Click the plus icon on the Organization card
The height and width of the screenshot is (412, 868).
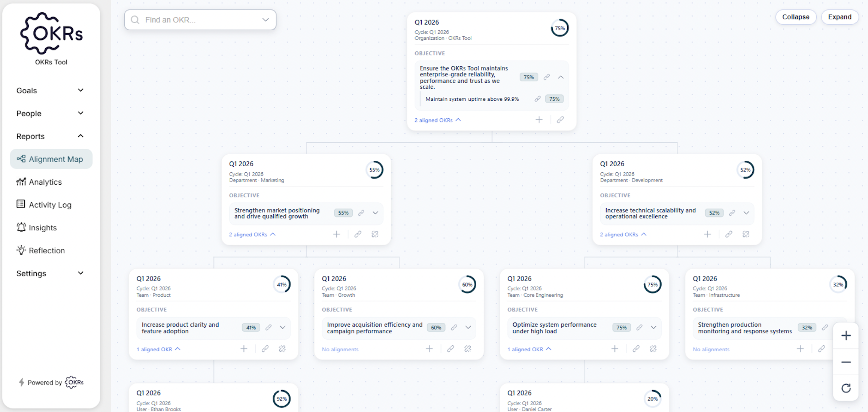tap(539, 120)
